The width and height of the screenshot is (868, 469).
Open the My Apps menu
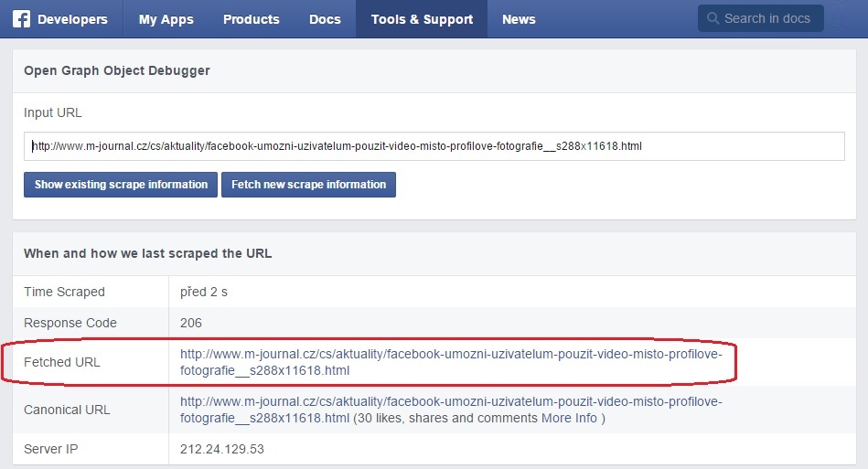pyautogui.click(x=166, y=19)
